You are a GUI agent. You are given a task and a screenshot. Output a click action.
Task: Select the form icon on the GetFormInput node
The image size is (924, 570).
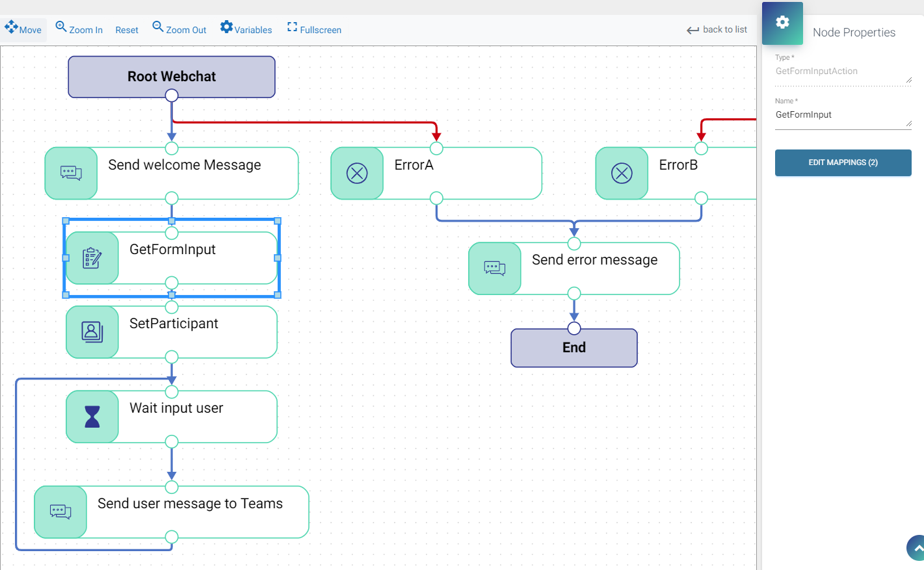click(92, 258)
